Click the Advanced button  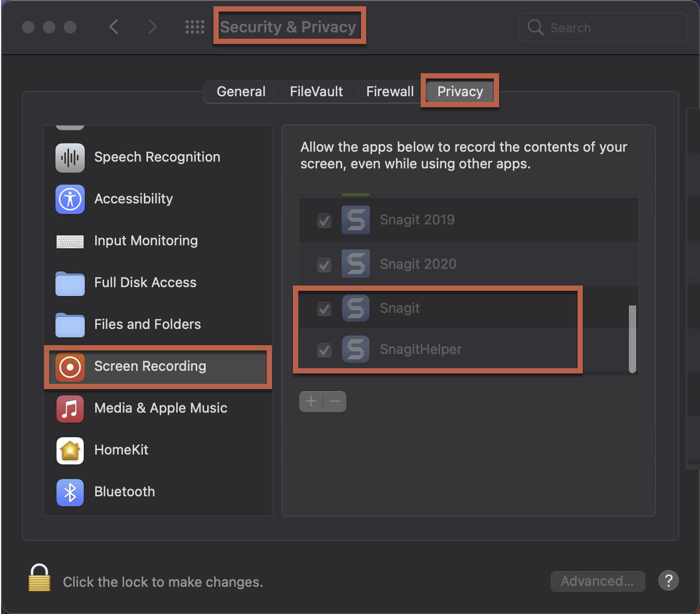(x=597, y=581)
